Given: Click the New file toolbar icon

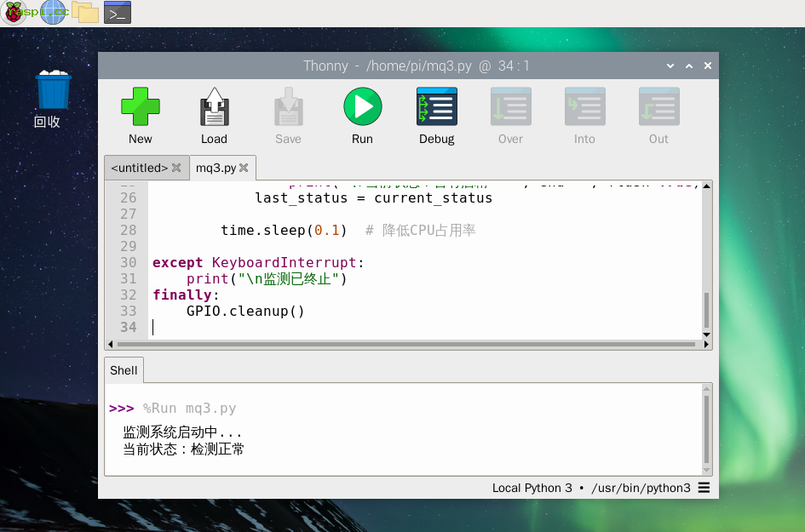Looking at the screenshot, I should 140,107.
